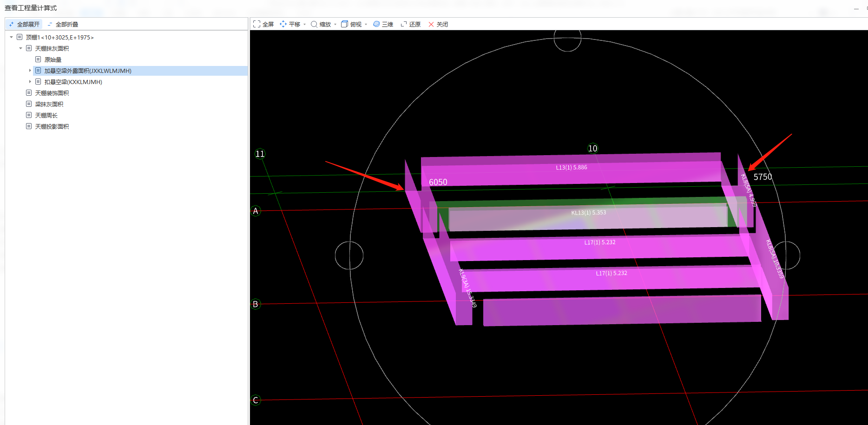Click the document icon beside 加悬空梁外露面积(JXKLWLMJMH)

(38, 71)
